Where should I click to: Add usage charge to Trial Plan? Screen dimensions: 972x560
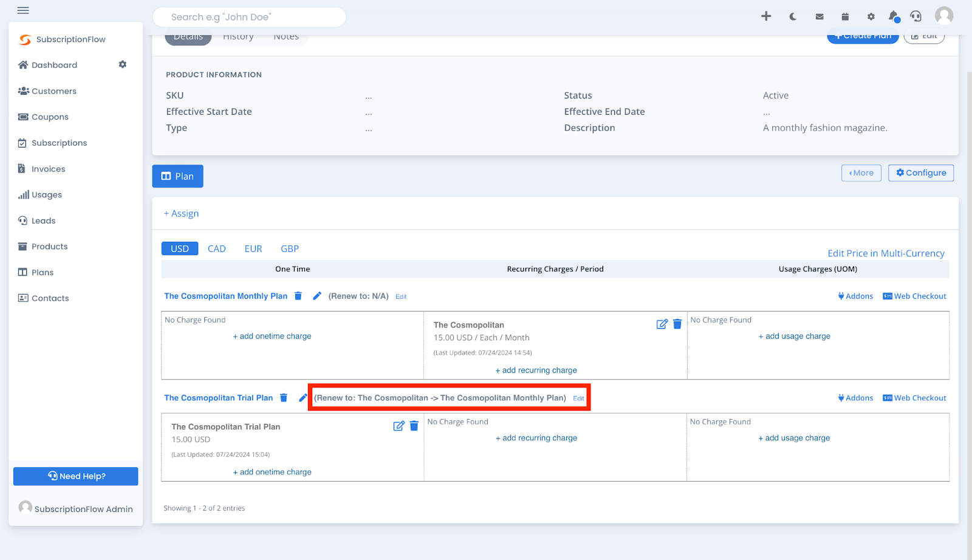(x=795, y=439)
